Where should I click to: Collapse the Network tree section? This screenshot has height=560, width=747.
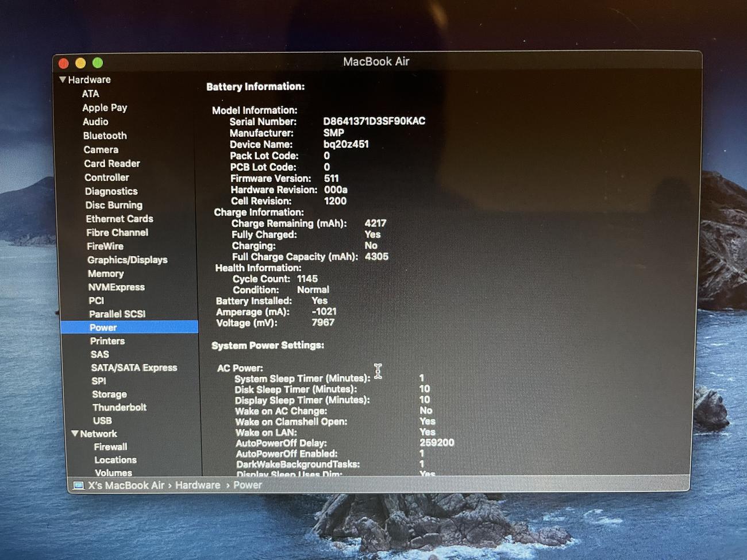point(75,434)
